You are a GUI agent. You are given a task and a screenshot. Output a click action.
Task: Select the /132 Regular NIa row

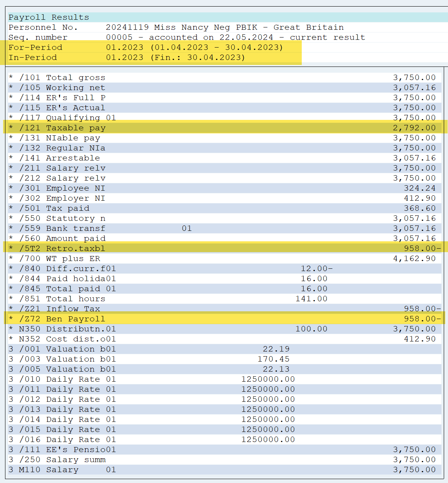(224, 148)
